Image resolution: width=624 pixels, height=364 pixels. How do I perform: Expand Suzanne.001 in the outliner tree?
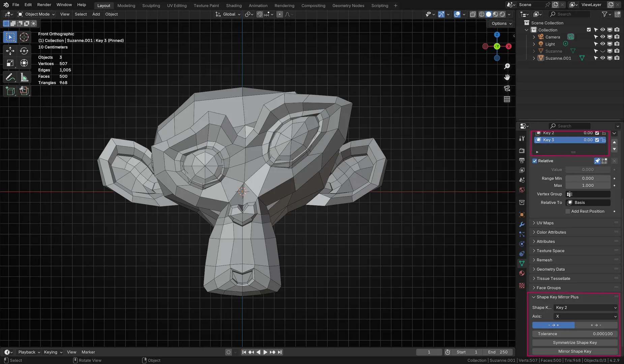pos(534,58)
